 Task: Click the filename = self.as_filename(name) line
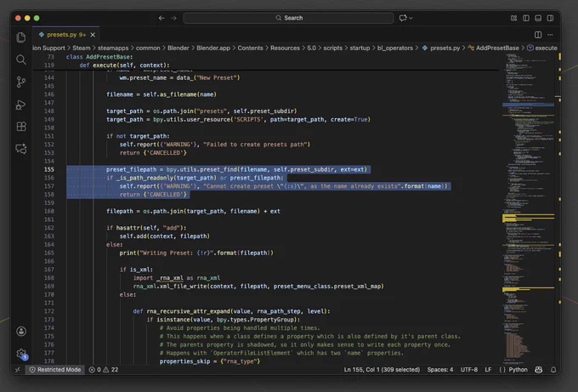click(161, 94)
